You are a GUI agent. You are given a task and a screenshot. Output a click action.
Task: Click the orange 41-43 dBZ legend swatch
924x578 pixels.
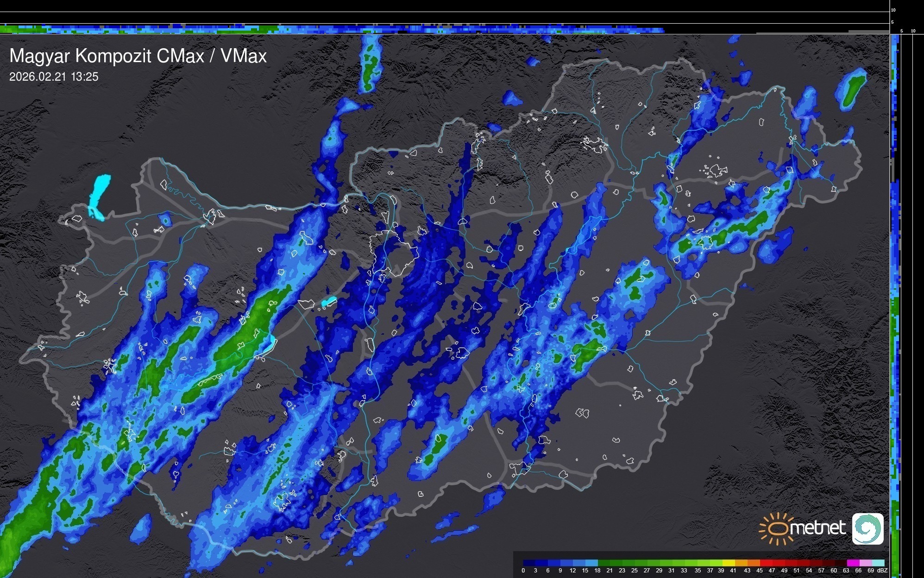click(741, 563)
